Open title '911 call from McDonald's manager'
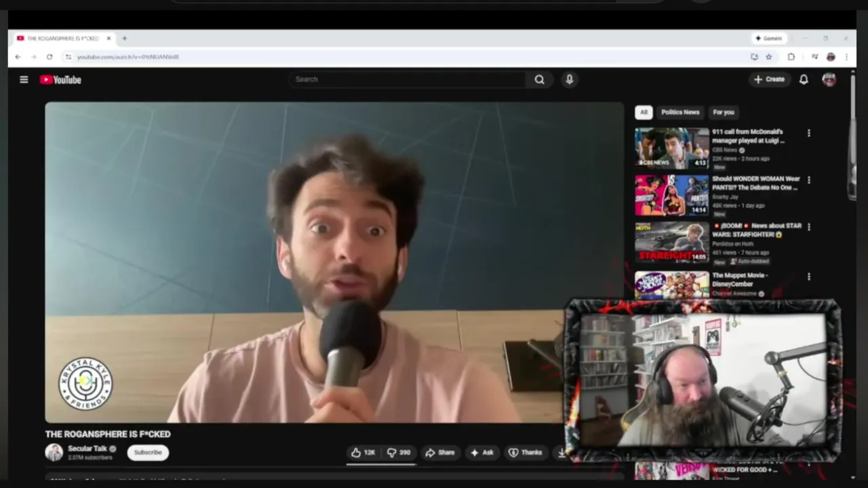This screenshot has width=868, height=488. (x=747, y=136)
